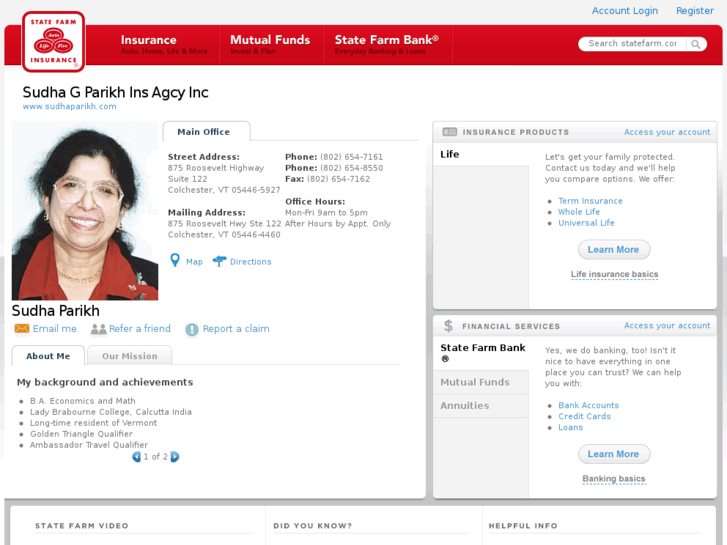The image size is (727, 545).
Task: Type in the Search statefarm.com field
Action: click(631, 44)
